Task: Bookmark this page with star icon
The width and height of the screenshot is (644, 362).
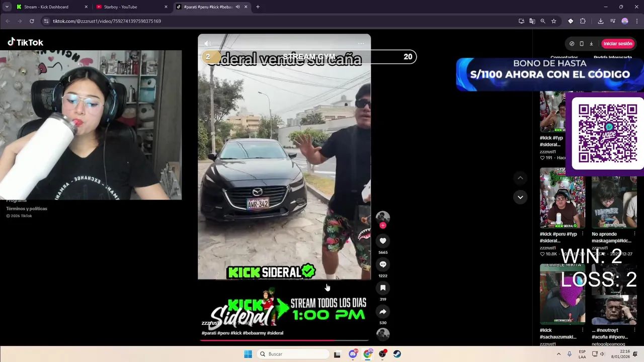Action: pyautogui.click(x=553, y=21)
